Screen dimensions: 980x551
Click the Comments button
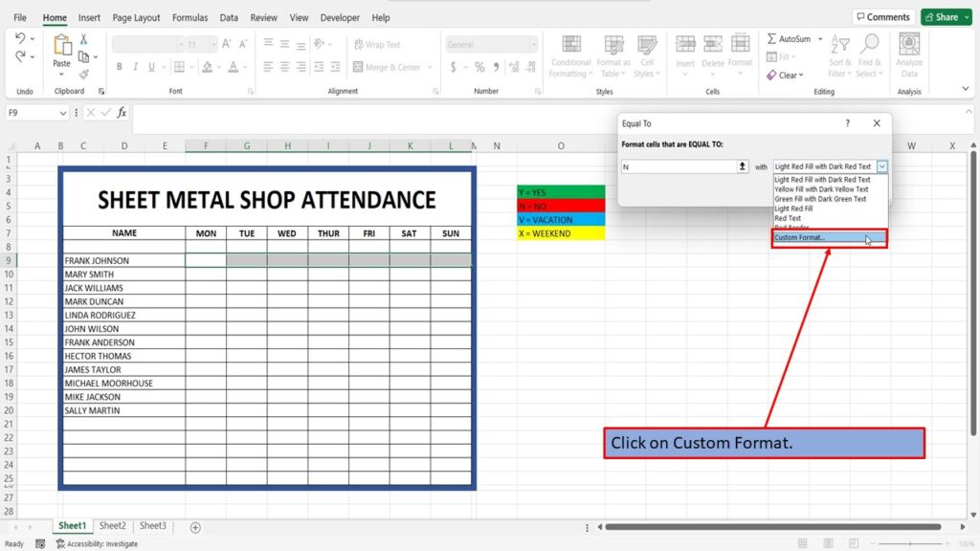pyautogui.click(x=883, y=17)
